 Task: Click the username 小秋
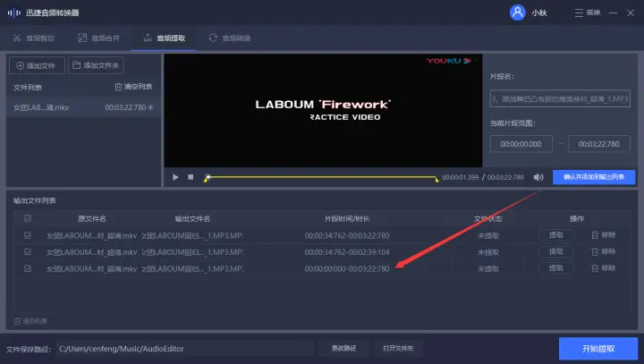coord(539,13)
